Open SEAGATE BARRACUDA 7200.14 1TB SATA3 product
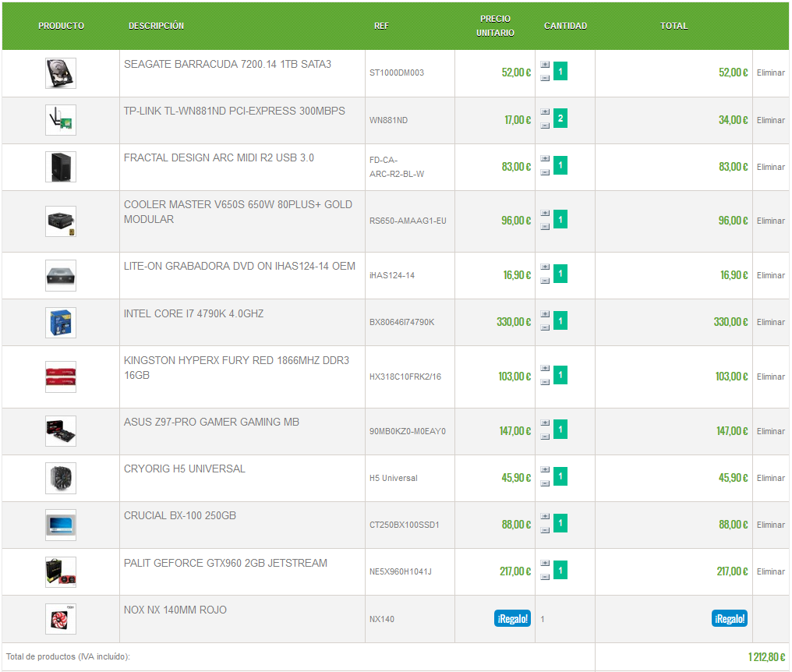Screen dimensions: 792x672 [228, 64]
